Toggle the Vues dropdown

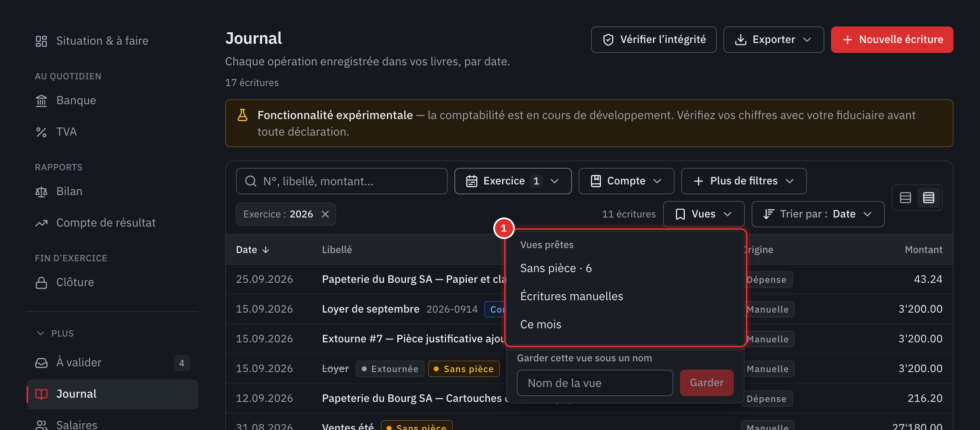pyautogui.click(x=704, y=214)
